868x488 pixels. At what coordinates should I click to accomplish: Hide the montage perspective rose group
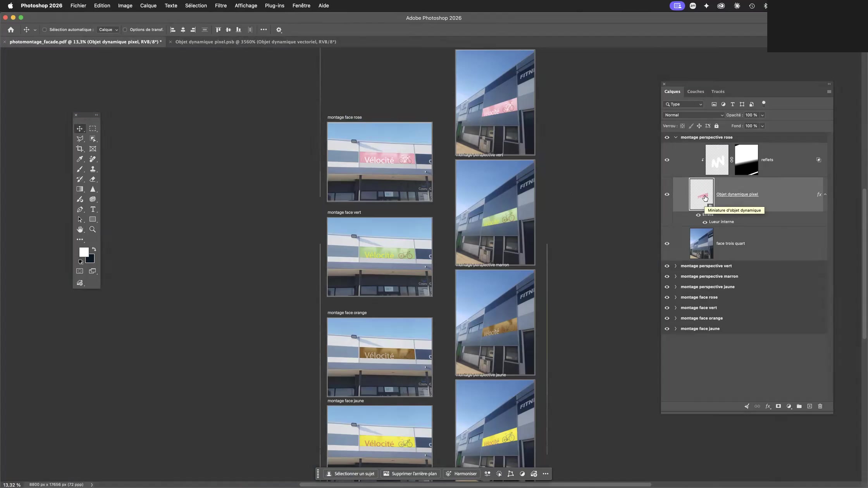pyautogui.click(x=667, y=137)
